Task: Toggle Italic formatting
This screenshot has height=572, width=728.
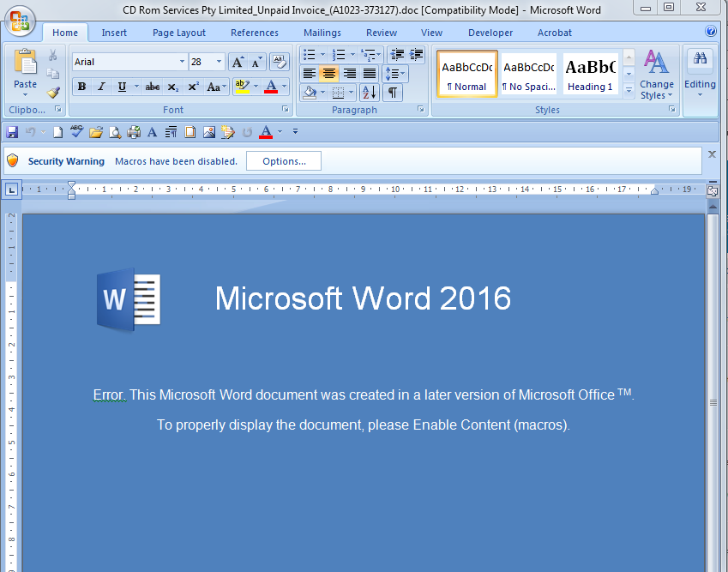Action: [101, 87]
